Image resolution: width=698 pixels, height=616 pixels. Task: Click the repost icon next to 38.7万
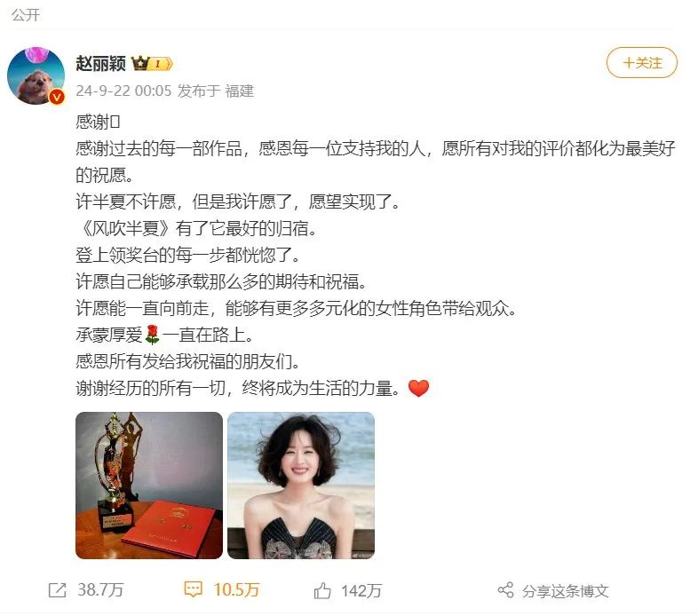(57, 590)
